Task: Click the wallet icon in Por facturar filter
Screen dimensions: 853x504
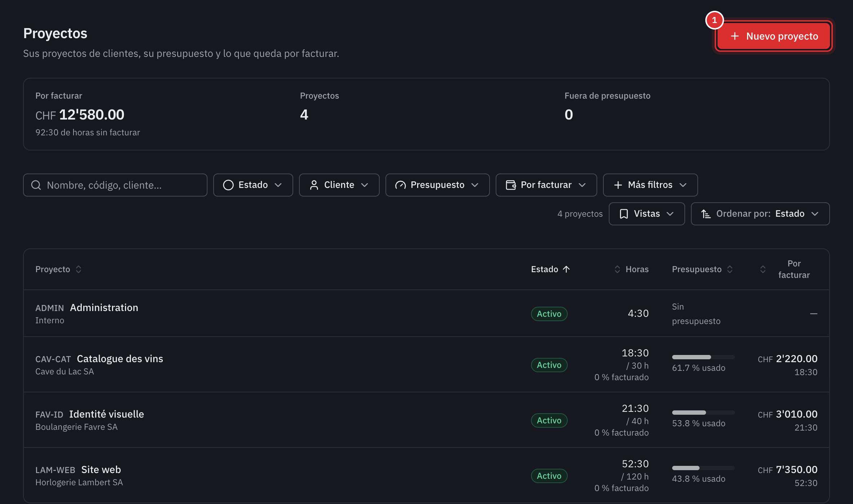Action: coord(510,185)
